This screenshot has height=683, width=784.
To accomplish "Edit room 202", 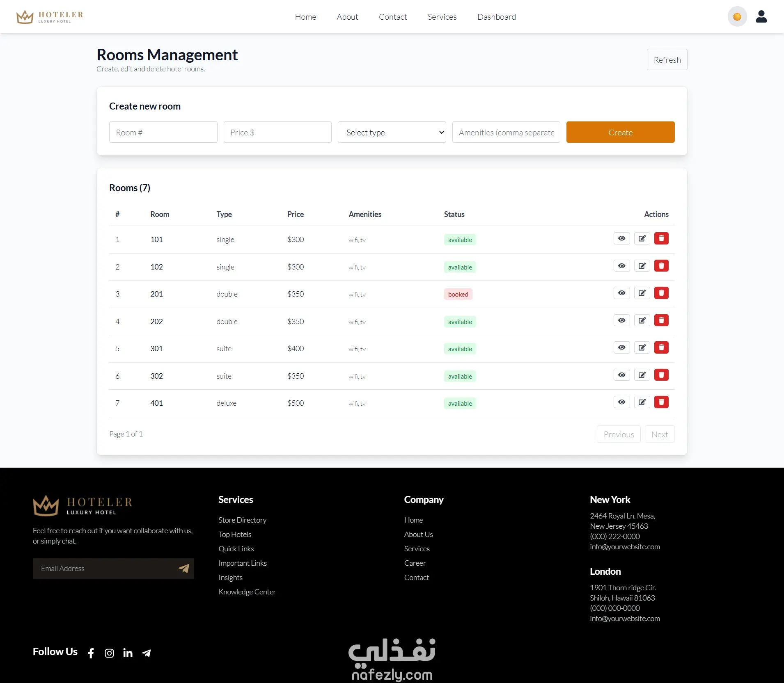I will click(x=642, y=320).
